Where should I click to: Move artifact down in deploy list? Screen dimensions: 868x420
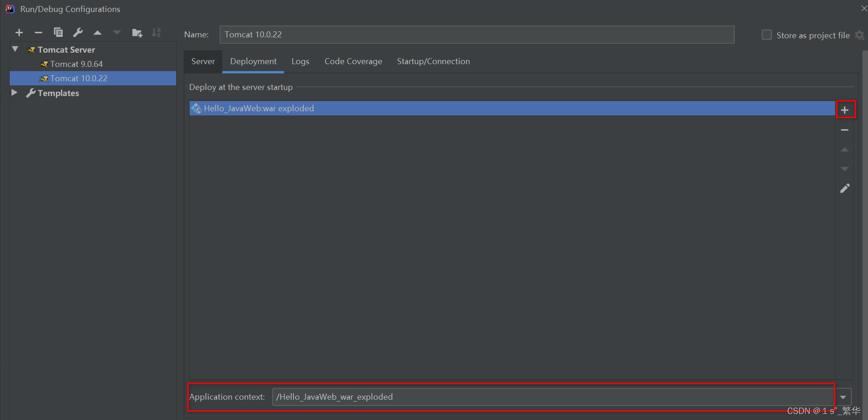point(845,169)
